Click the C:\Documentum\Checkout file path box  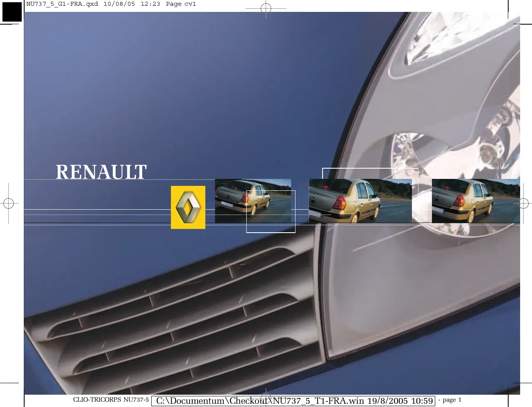(x=293, y=401)
